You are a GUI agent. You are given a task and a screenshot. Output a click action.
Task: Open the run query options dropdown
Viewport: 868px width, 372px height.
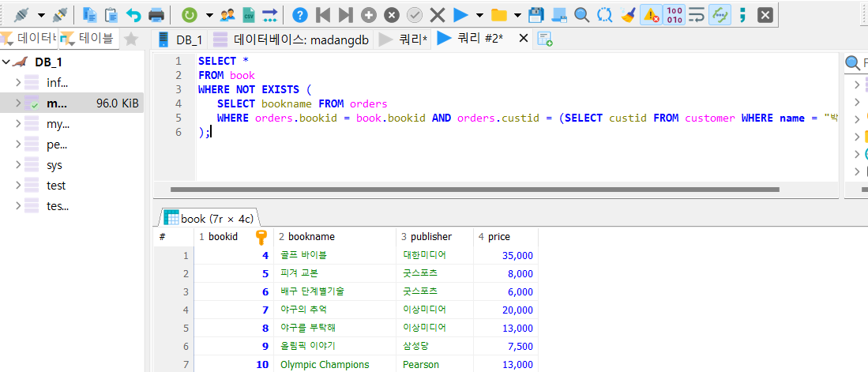click(479, 15)
